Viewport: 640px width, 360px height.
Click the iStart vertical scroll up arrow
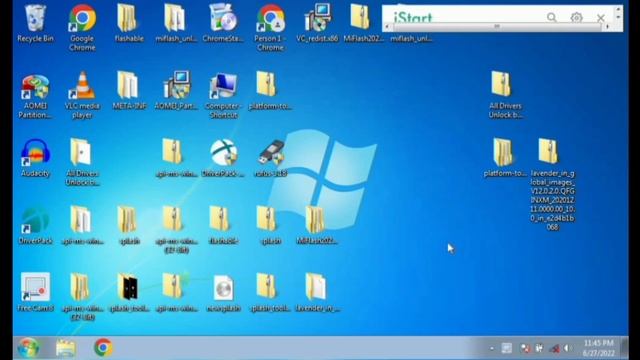pyautogui.click(x=618, y=9)
